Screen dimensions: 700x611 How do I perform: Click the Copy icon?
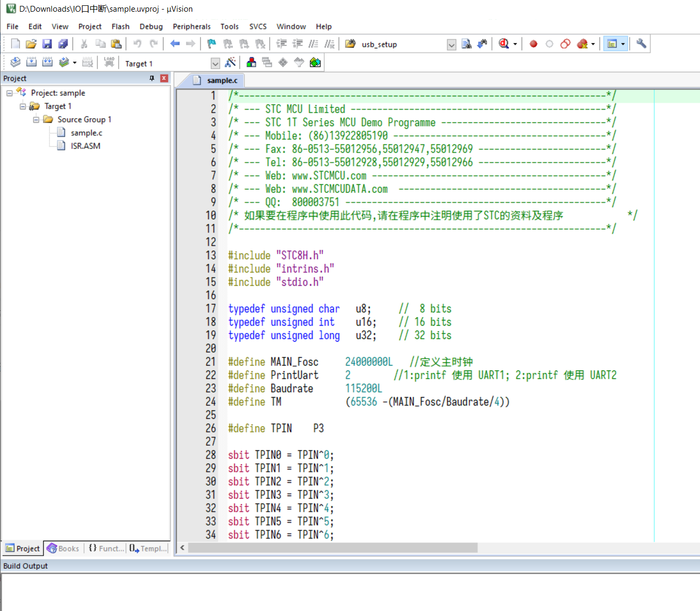[101, 44]
